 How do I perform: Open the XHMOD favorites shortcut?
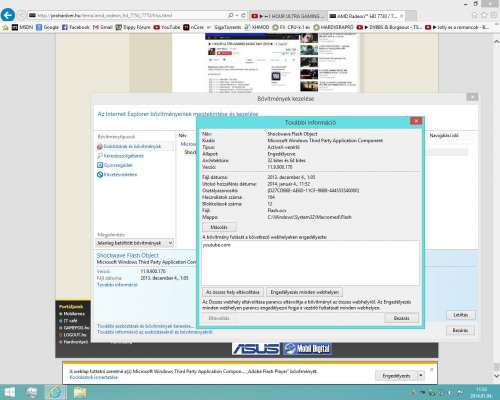257,27
